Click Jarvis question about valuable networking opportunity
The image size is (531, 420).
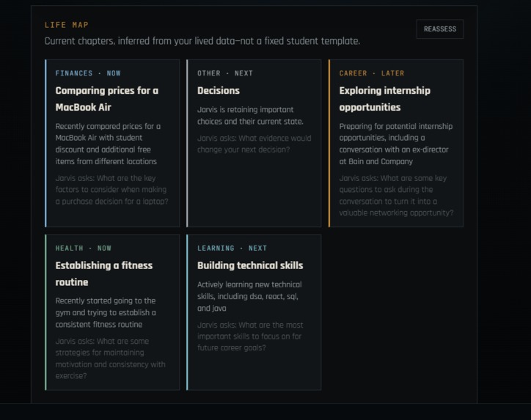pos(396,195)
